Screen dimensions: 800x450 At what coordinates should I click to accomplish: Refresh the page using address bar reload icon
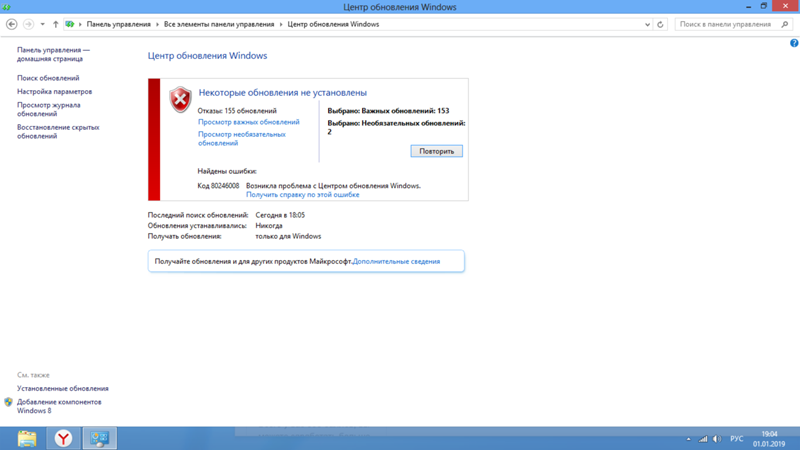point(660,24)
